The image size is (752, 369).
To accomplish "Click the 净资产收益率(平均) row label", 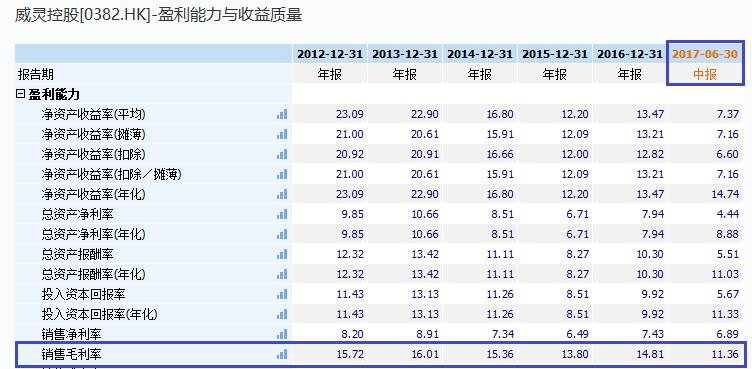I will tap(93, 114).
